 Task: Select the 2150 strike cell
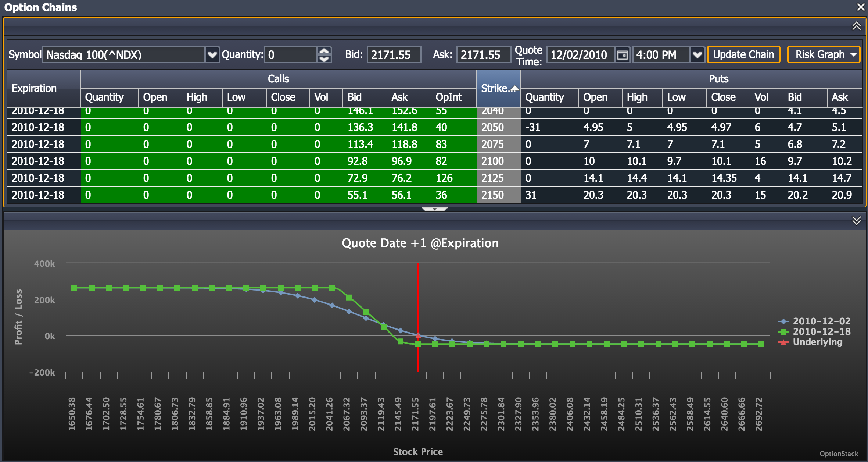point(499,195)
